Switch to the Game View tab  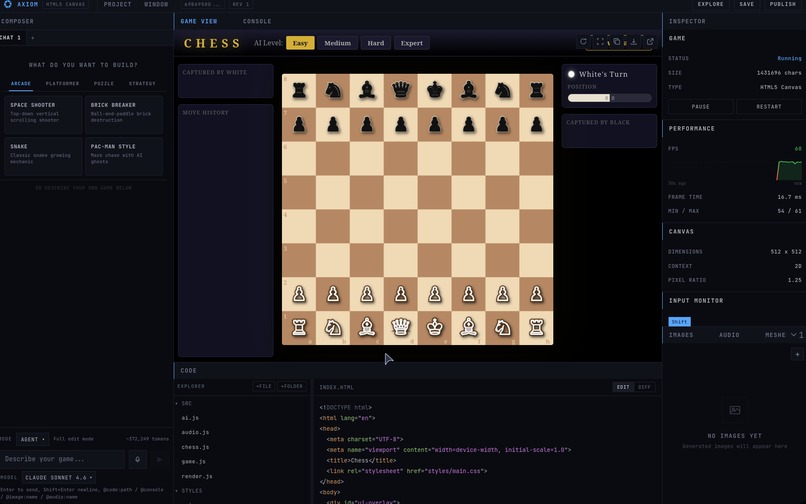coord(198,21)
